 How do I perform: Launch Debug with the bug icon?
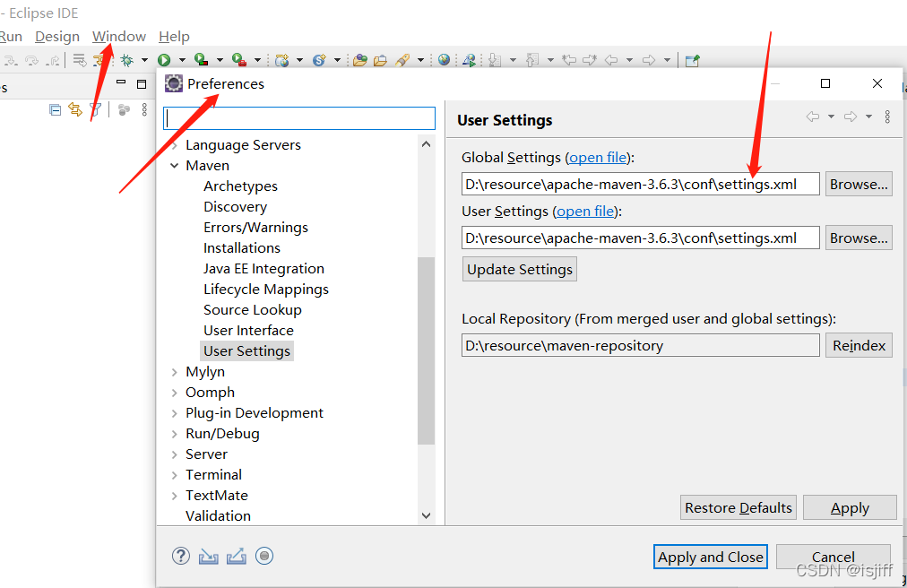126,60
